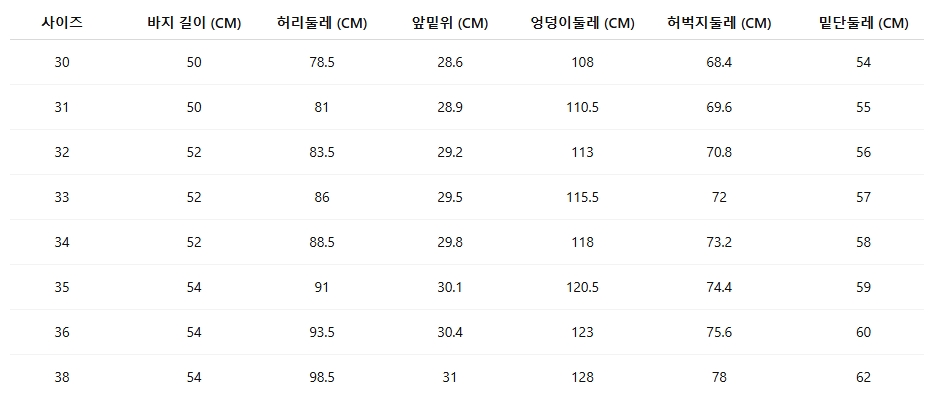946x407 pixels.
Task: Select the 앞밑위 (CM) column header
Action: (x=450, y=23)
